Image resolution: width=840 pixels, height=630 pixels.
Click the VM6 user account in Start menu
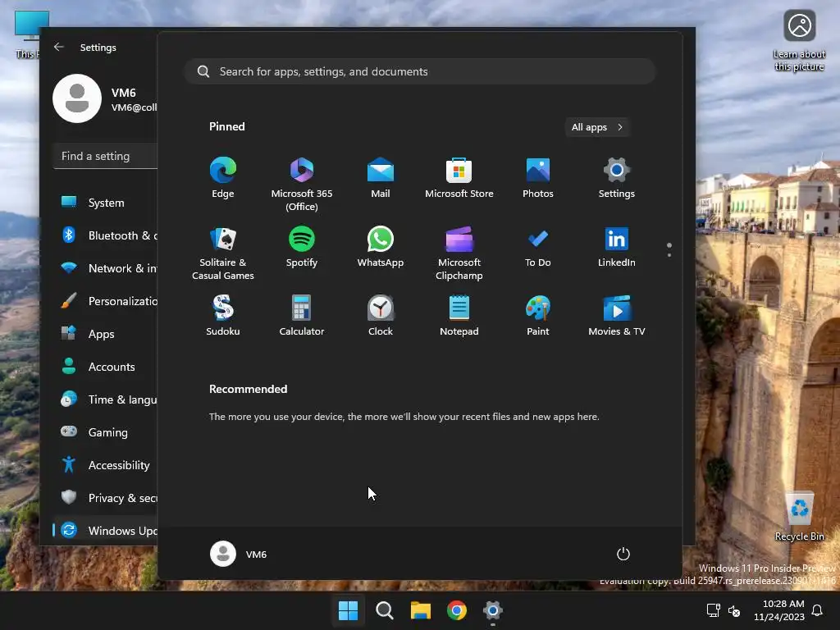point(239,554)
